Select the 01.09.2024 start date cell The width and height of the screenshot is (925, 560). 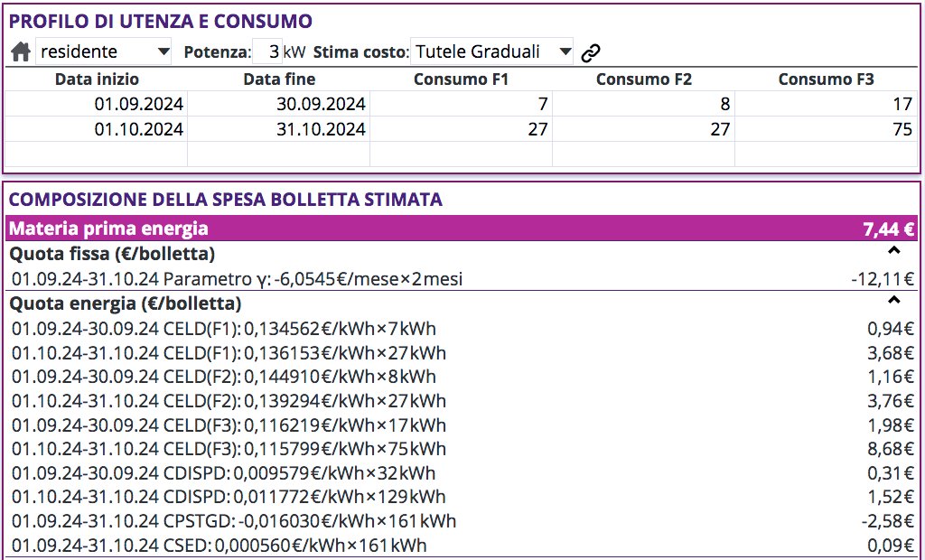pos(97,105)
